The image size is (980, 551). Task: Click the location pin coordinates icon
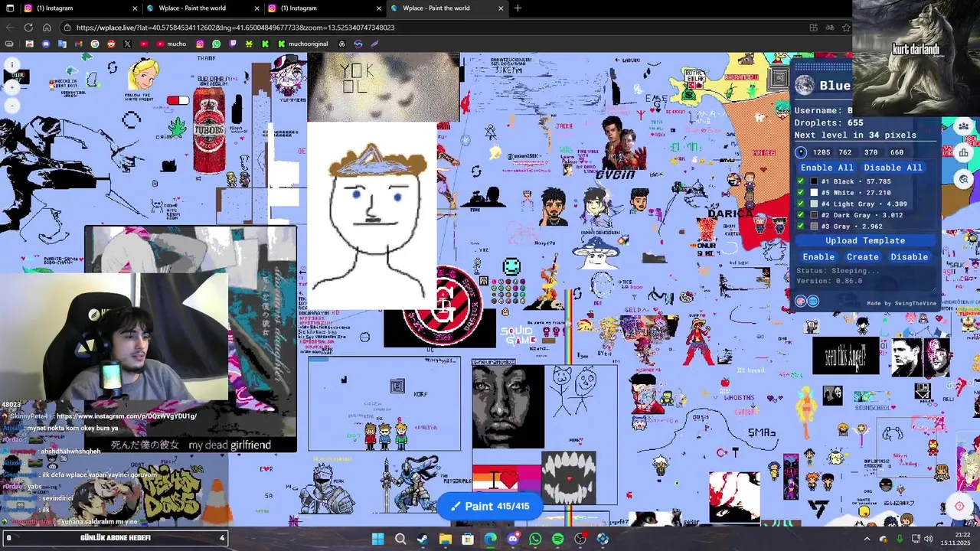pyautogui.click(x=801, y=152)
